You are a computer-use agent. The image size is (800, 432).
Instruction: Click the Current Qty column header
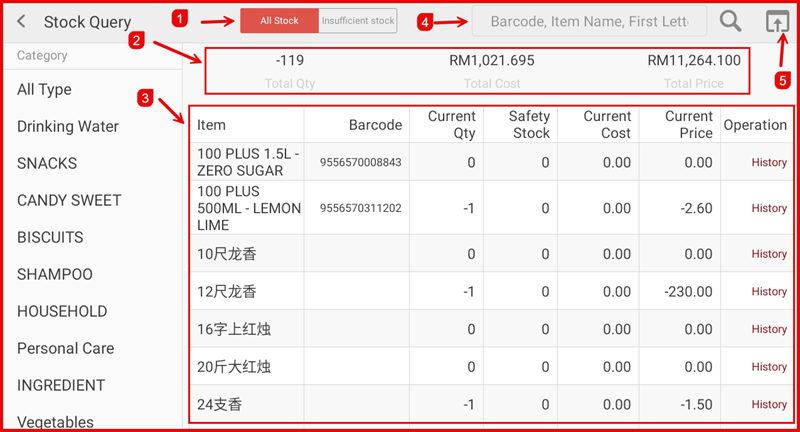point(451,125)
